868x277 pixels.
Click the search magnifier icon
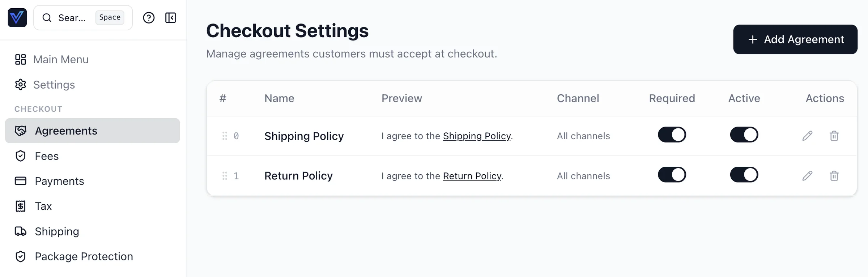point(47,17)
